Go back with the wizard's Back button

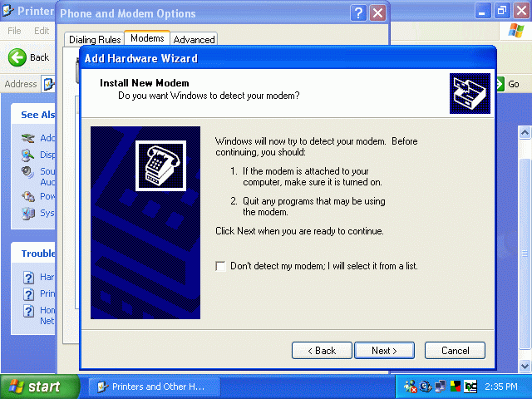click(322, 351)
